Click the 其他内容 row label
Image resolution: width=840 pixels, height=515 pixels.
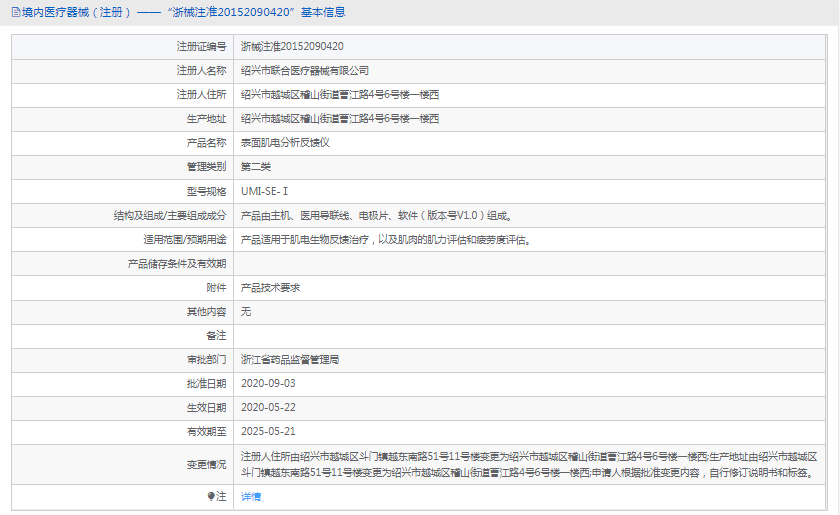pyautogui.click(x=206, y=312)
